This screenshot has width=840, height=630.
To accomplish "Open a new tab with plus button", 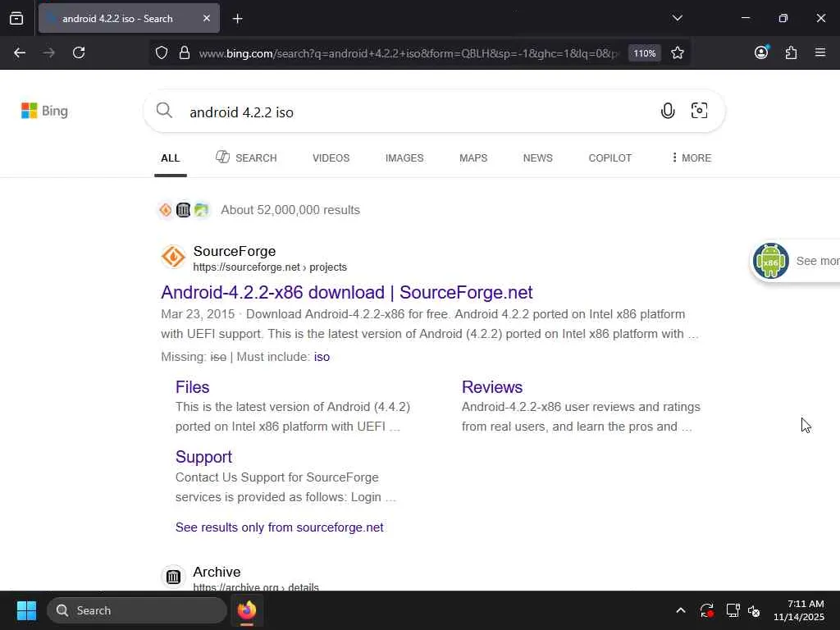I will click(x=237, y=19).
